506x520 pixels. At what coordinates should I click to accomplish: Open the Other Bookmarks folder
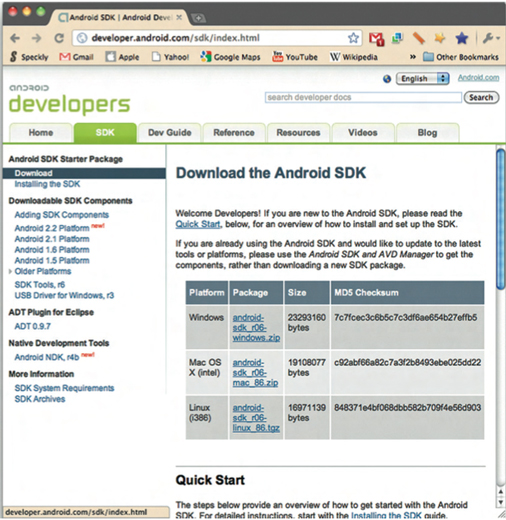coord(461,57)
